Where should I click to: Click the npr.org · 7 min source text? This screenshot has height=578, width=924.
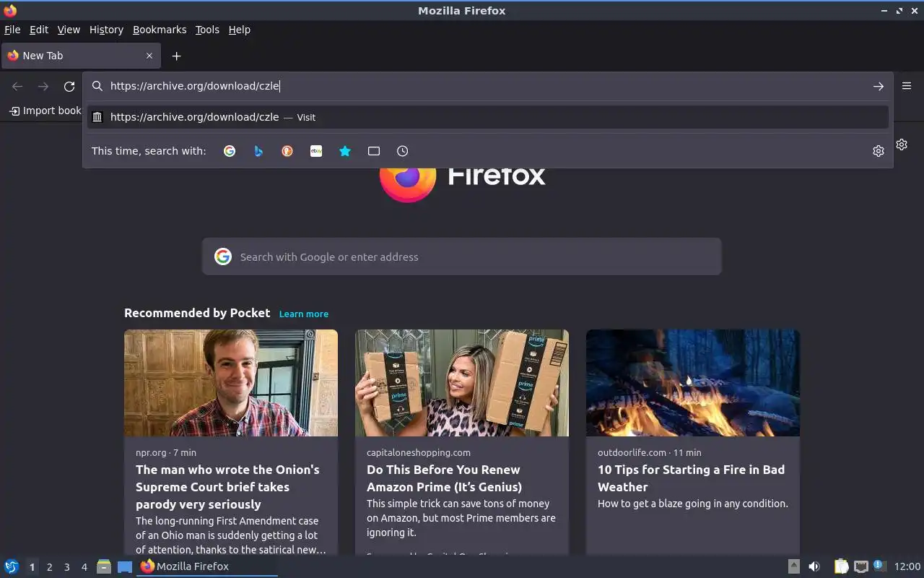(166, 452)
